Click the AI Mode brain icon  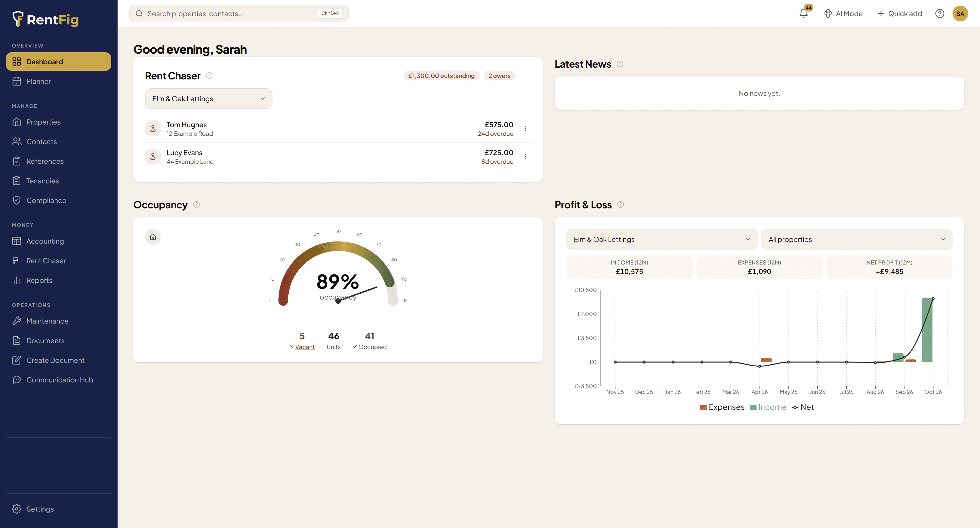point(828,14)
